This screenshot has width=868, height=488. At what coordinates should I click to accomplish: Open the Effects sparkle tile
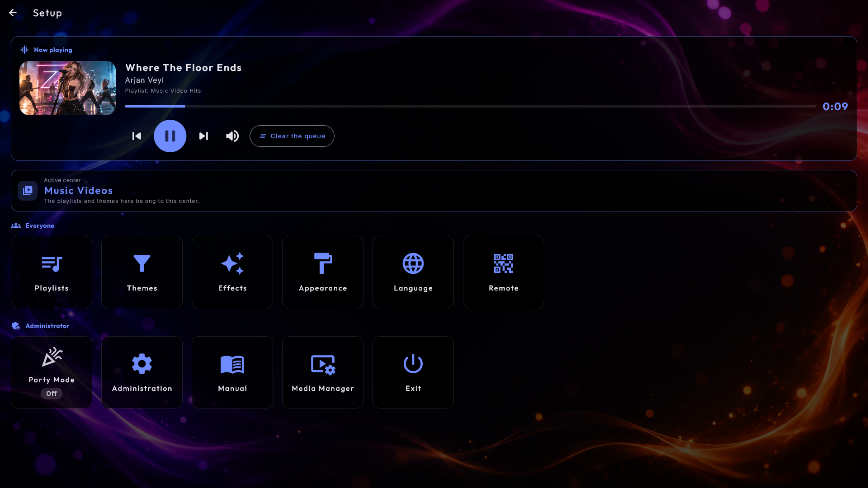pyautogui.click(x=232, y=272)
